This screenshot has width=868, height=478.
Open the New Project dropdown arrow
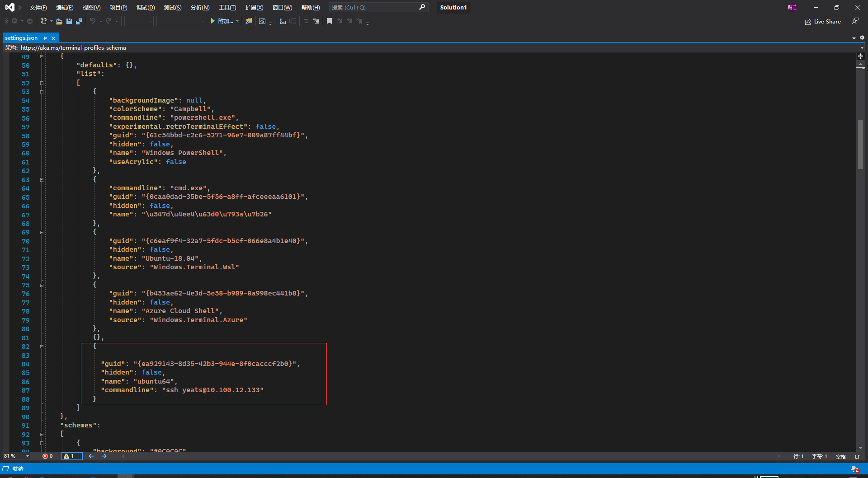51,21
